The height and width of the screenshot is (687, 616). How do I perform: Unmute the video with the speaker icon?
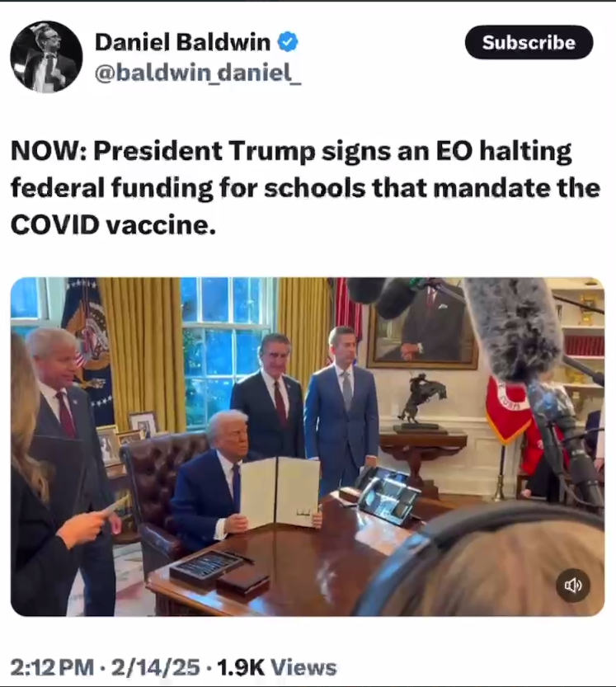pos(572,586)
